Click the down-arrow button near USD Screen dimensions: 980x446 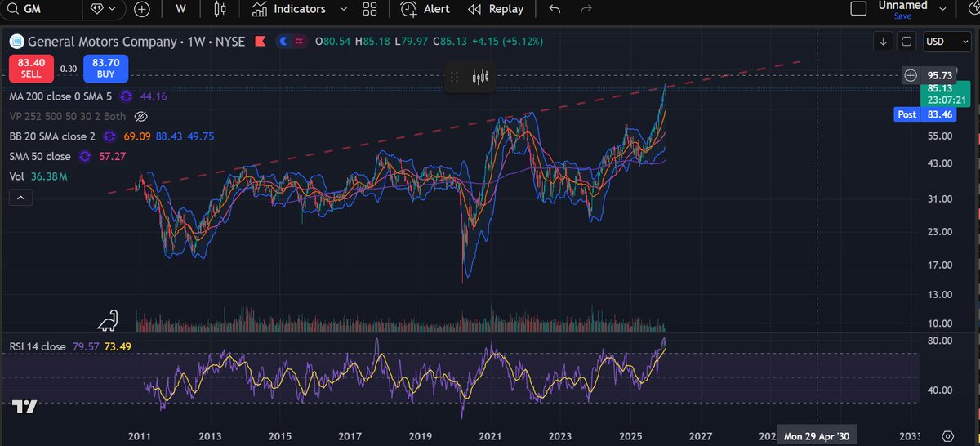pos(883,41)
